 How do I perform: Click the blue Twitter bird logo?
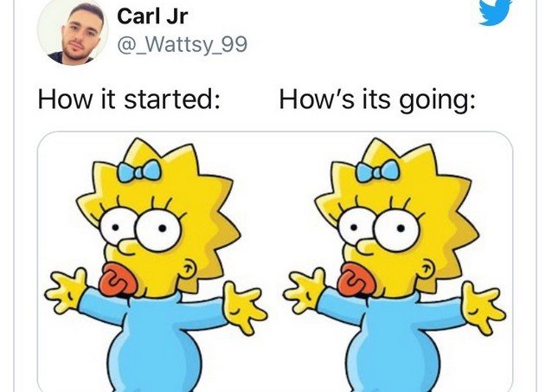pos(496,13)
